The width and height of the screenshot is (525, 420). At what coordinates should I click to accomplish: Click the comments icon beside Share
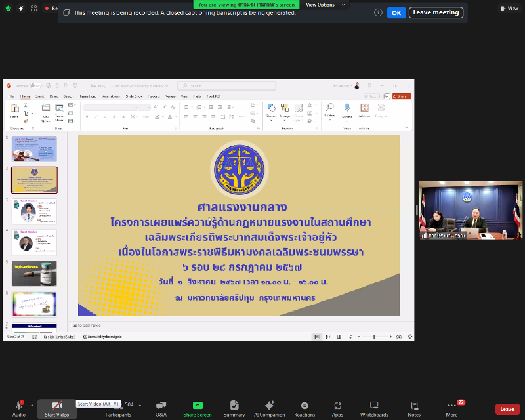tap(387, 96)
